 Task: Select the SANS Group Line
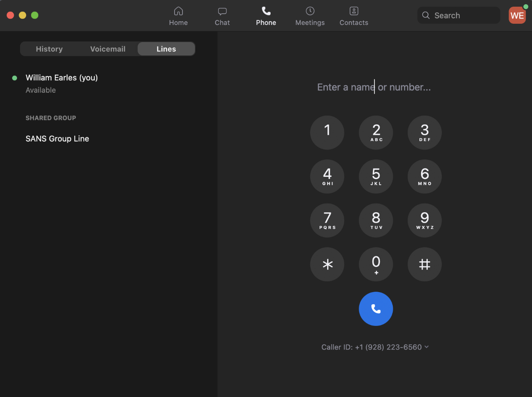tap(57, 139)
